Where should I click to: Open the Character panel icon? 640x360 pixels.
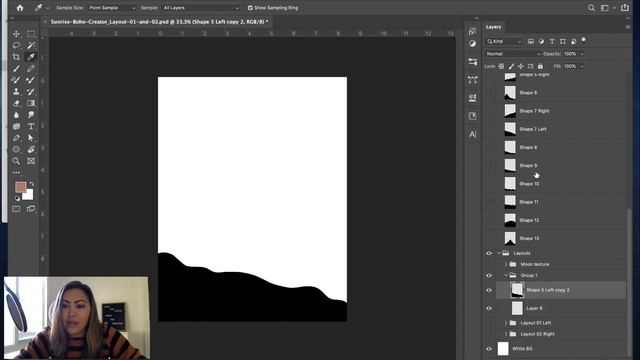(473, 134)
